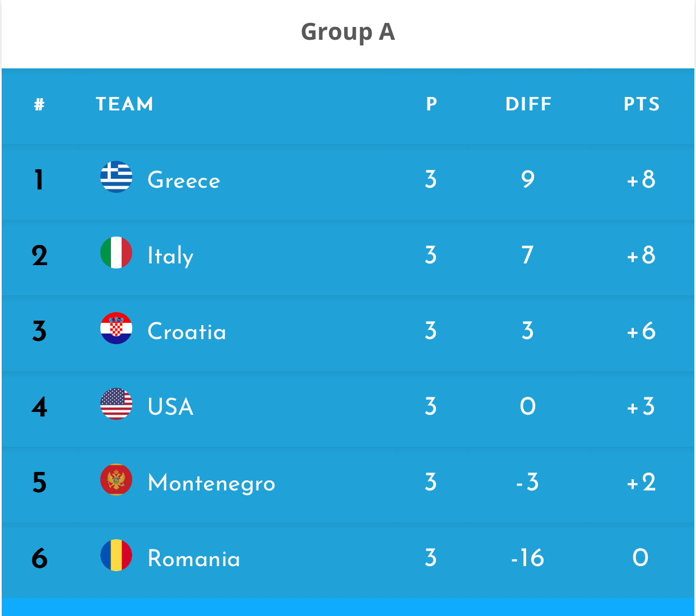Click the # rank column header

39,104
